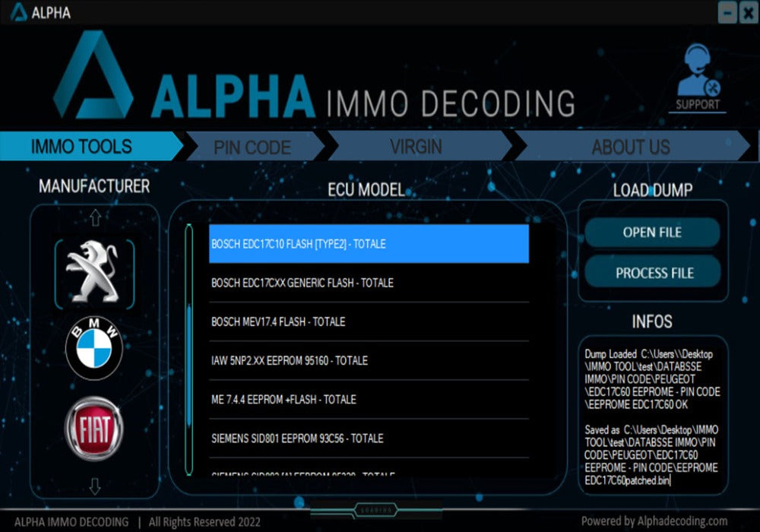
Task: Open the Alphadecoding.com link in footer
Action: [x=682, y=521]
